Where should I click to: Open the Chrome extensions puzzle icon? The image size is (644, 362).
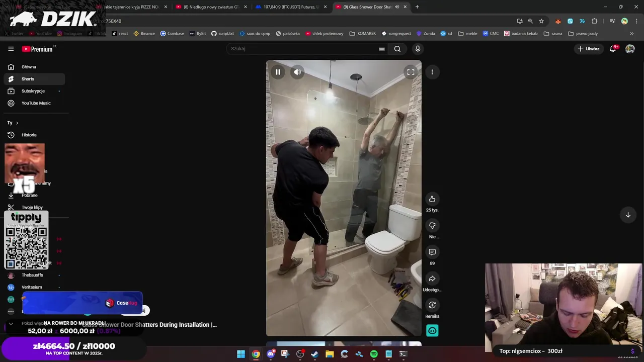pyautogui.click(x=595, y=21)
